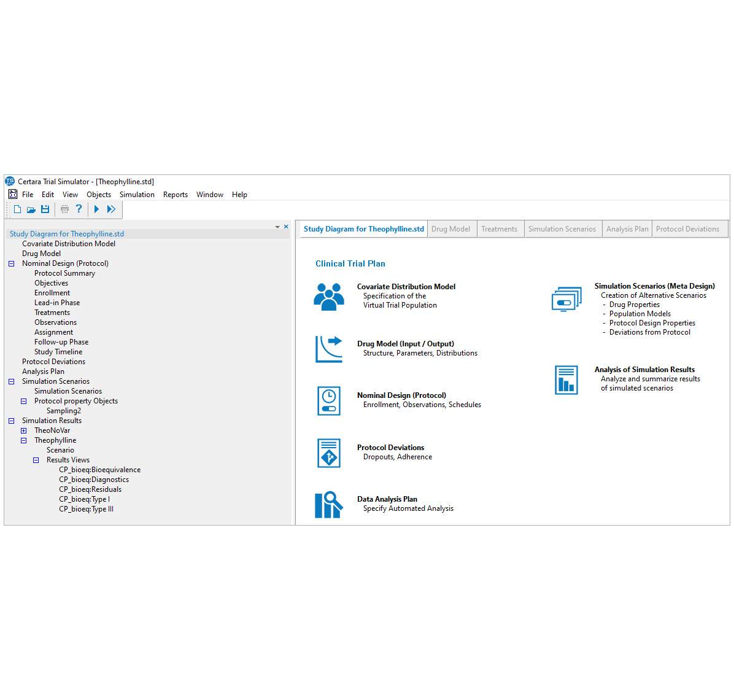Open the Help menu
This screenshot has height=700, width=734.
click(x=240, y=194)
